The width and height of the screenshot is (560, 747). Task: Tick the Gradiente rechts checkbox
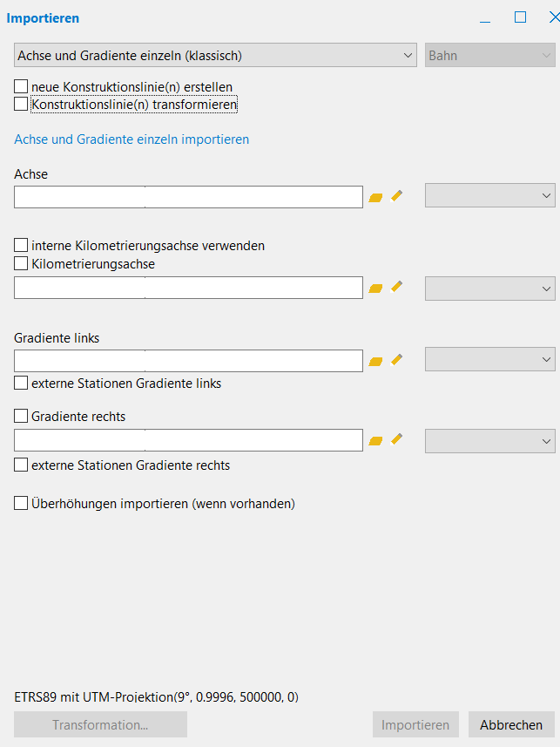coord(21,417)
